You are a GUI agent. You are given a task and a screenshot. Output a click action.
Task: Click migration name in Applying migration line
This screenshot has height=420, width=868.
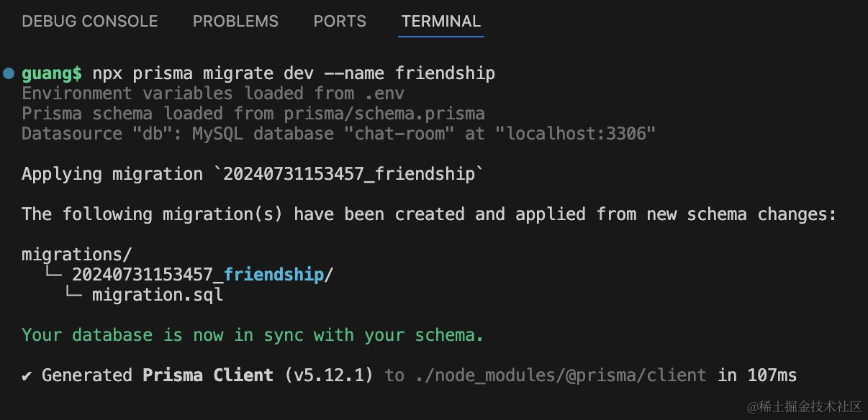(348, 174)
